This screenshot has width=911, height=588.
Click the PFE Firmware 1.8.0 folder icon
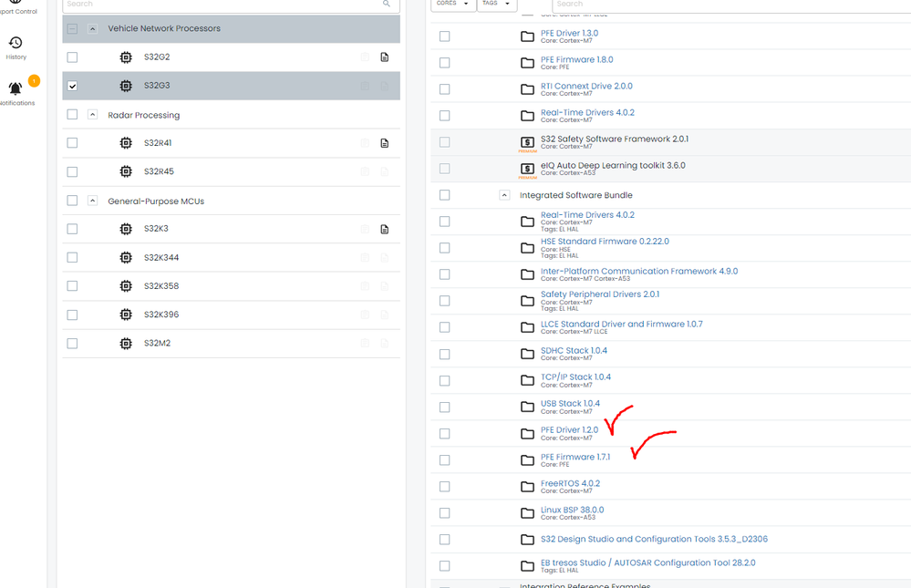point(527,63)
